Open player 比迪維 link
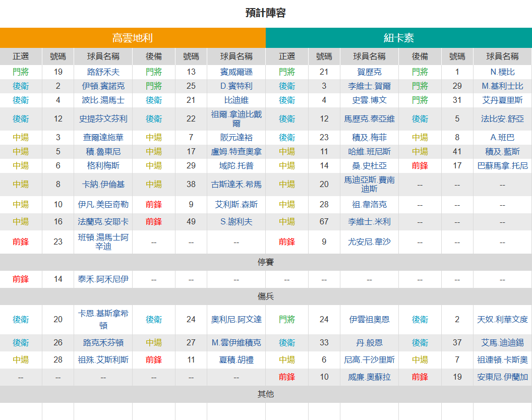The image size is (532, 420). [x=237, y=100]
